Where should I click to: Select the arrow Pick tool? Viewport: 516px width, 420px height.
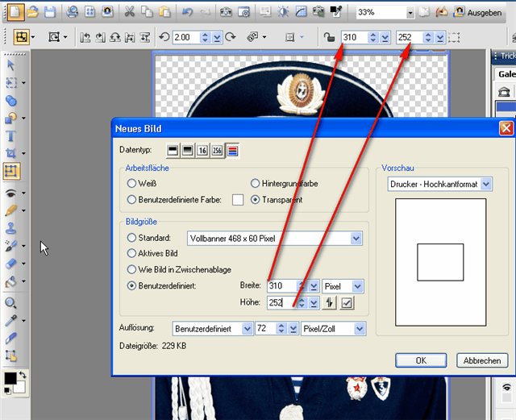pos(10,65)
